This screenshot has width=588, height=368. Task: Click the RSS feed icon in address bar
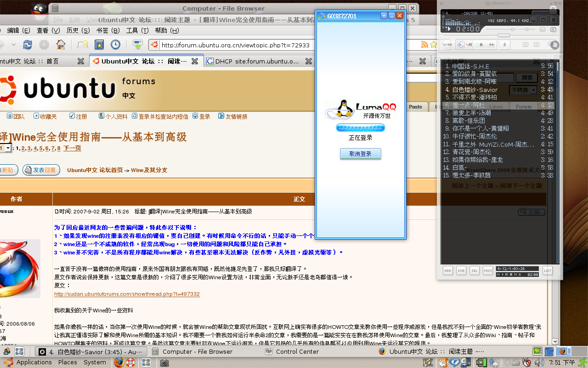[x=425, y=45]
